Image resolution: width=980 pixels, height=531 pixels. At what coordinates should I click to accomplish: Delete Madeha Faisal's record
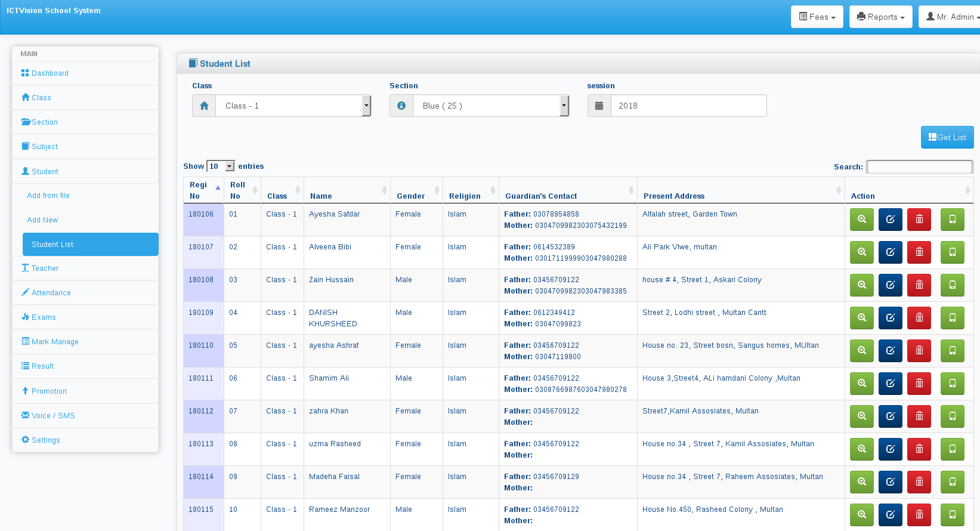(919, 482)
